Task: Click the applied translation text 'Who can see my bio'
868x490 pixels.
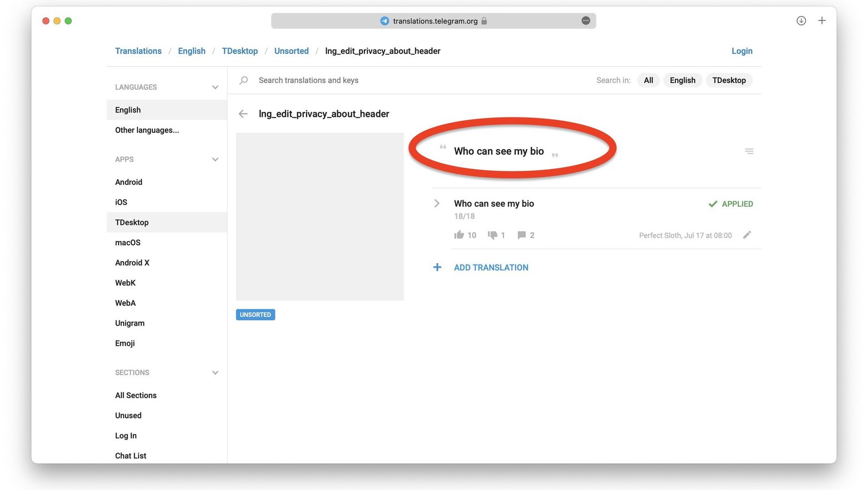Action: [494, 203]
